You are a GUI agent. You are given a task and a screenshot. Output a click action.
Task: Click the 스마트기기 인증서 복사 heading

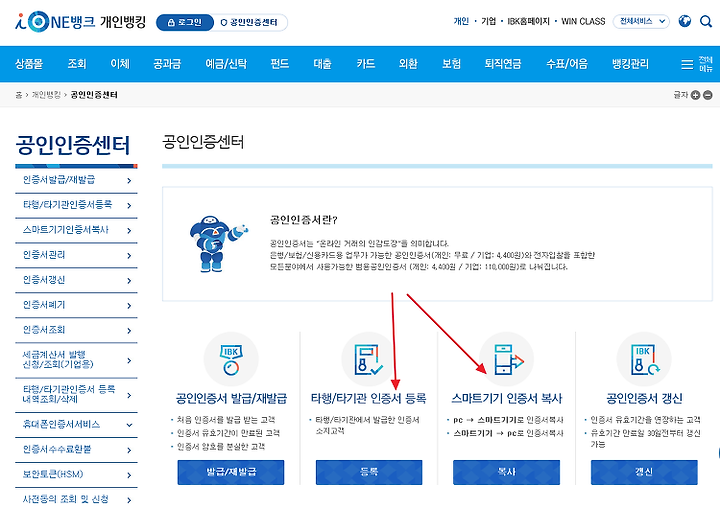point(506,399)
